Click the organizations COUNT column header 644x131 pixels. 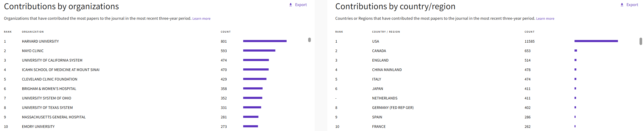pyautogui.click(x=226, y=32)
